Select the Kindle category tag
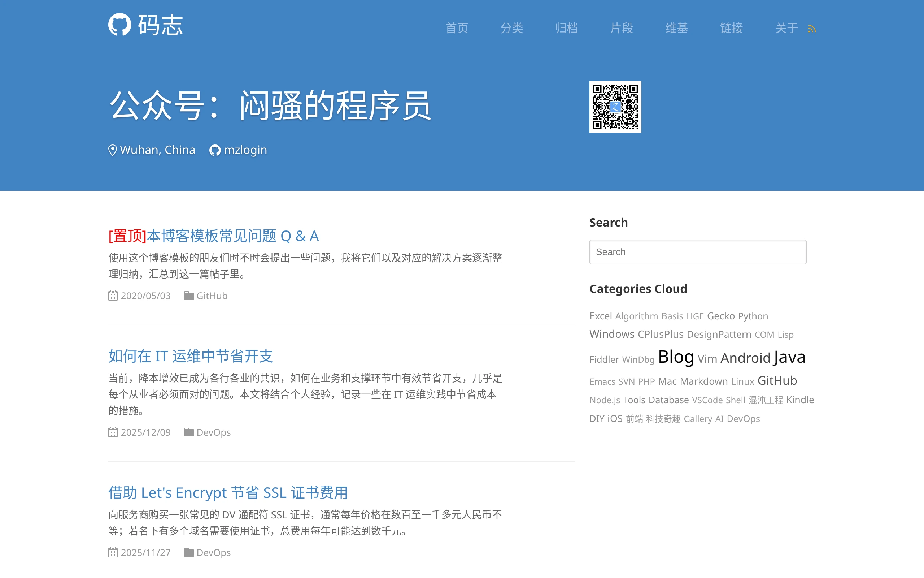The height and width of the screenshot is (578, 924). coord(800,400)
